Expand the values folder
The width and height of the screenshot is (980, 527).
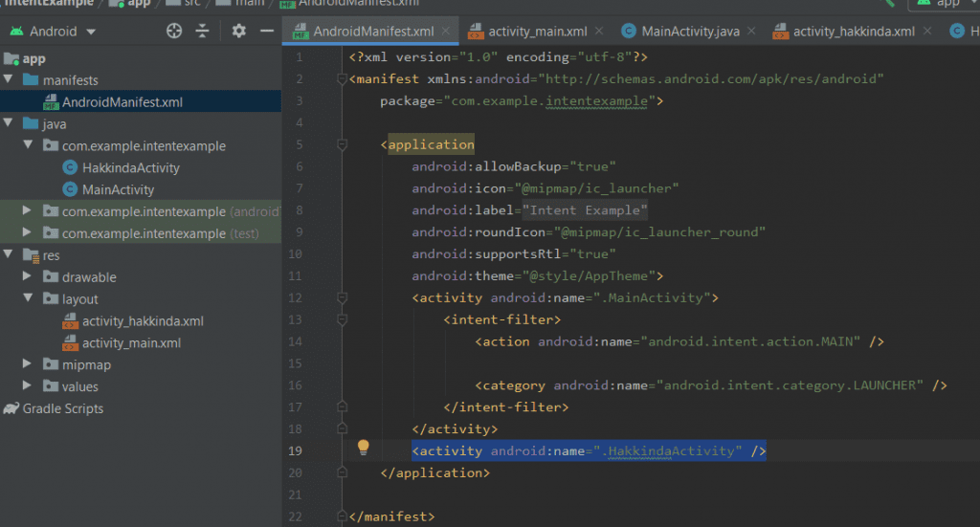coord(29,386)
